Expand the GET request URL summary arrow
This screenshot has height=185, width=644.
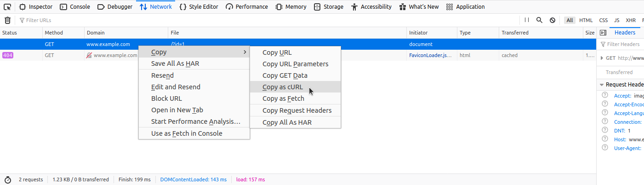(x=602, y=58)
